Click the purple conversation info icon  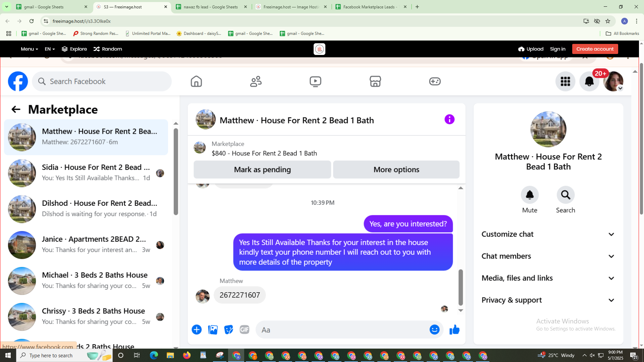(x=449, y=119)
